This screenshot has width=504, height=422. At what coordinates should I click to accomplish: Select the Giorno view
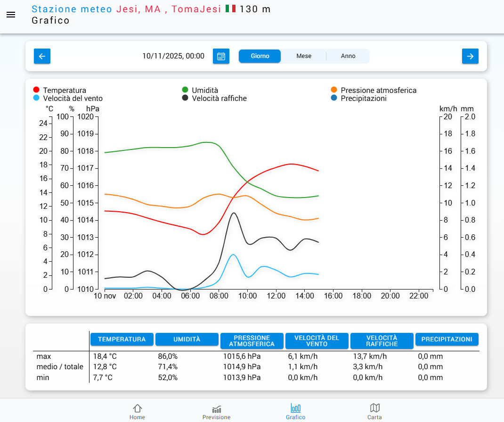point(260,56)
